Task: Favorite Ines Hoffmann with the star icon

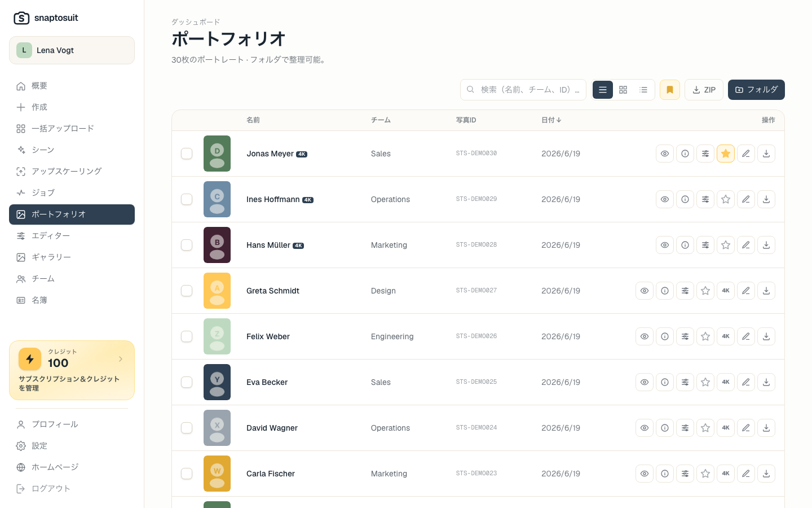Action: (x=726, y=199)
